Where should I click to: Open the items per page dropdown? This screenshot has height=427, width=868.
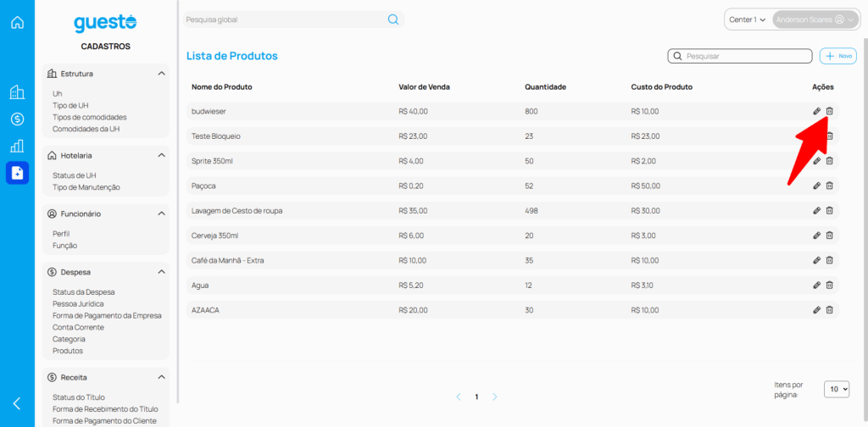point(838,389)
